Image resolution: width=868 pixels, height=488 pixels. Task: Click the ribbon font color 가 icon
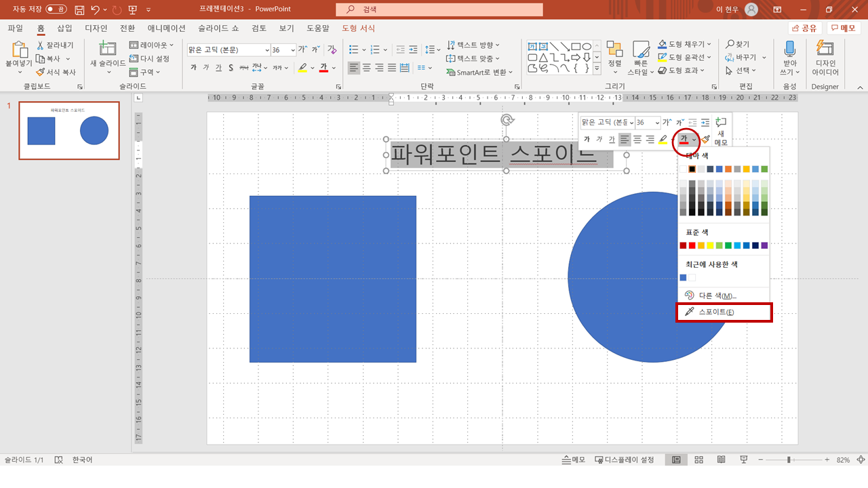pyautogui.click(x=323, y=68)
